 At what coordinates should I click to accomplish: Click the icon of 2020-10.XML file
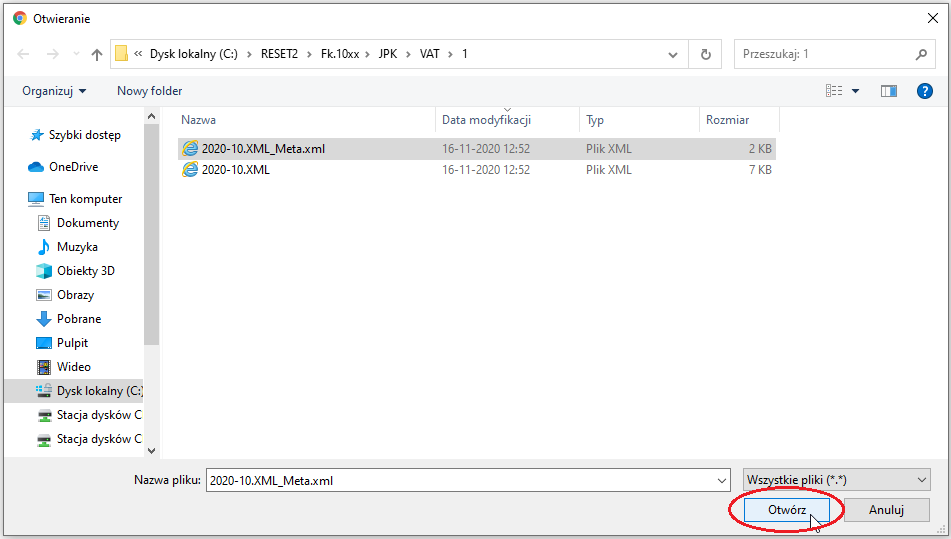[190, 170]
